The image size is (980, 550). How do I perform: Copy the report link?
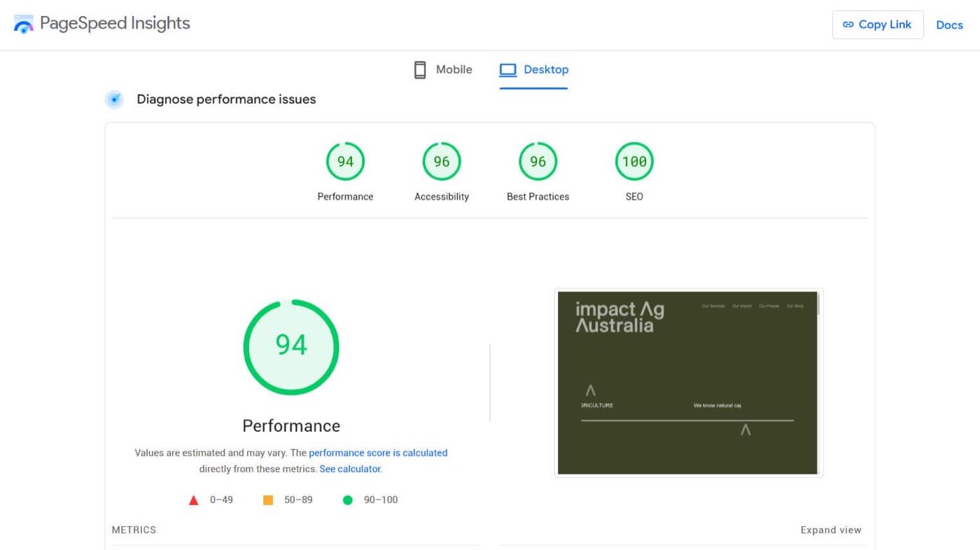point(878,25)
